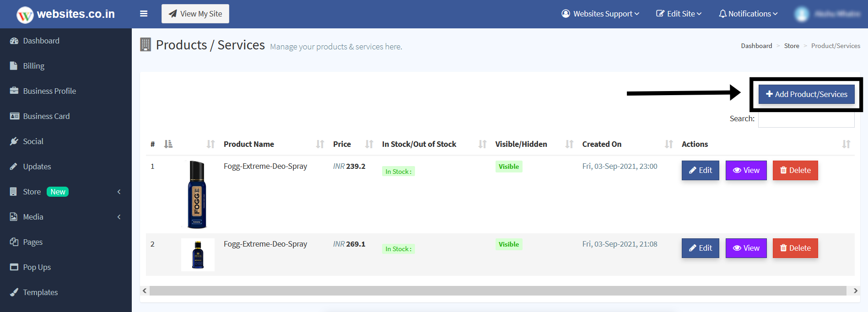Click the large Fogg bottle thumbnail in row 1
The height and width of the screenshot is (312, 868).
click(197, 194)
